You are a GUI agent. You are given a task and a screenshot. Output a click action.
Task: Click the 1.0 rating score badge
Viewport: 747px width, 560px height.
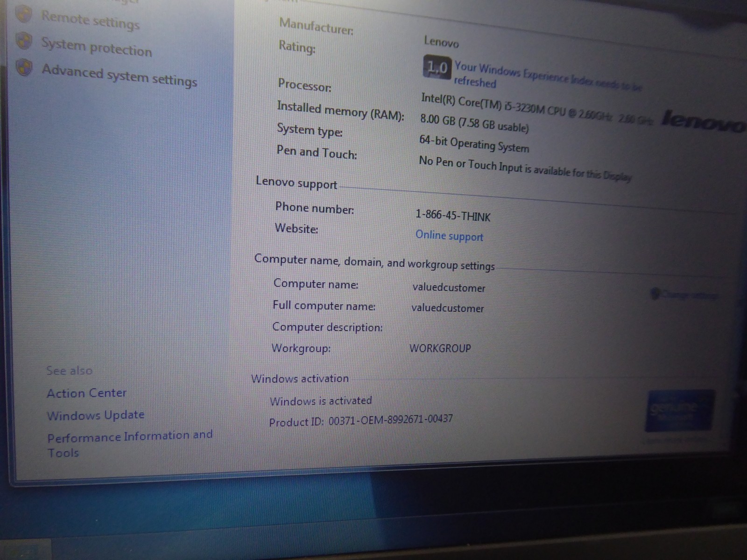pyautogui.click(x=437, y=68)
